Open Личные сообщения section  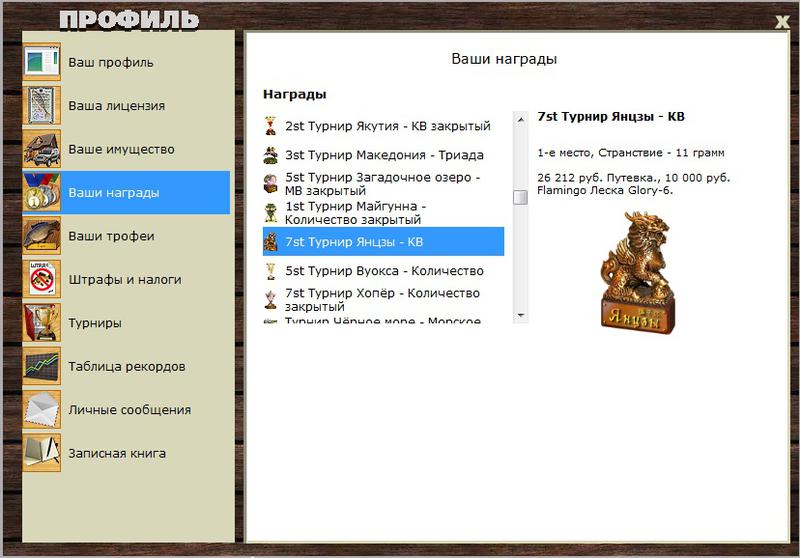coord(126,410)
